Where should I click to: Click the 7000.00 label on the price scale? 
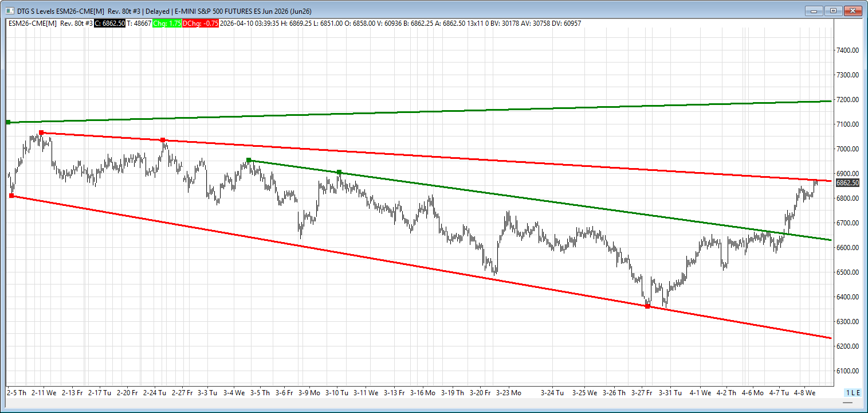point(847,149)
